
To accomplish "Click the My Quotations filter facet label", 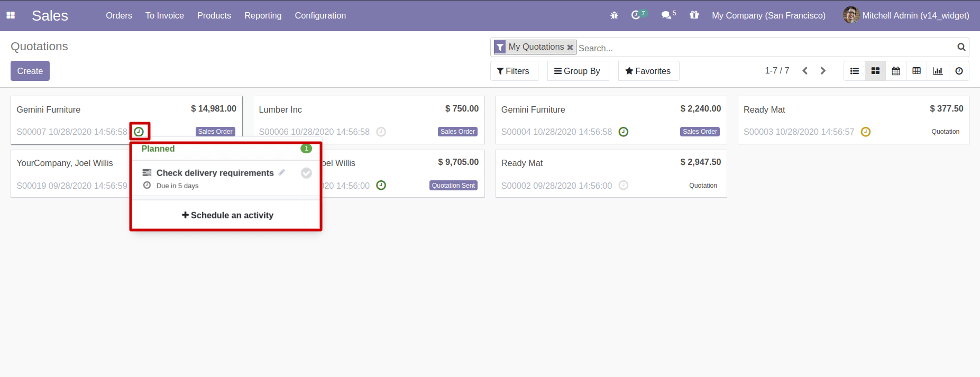I will (536, 47).
